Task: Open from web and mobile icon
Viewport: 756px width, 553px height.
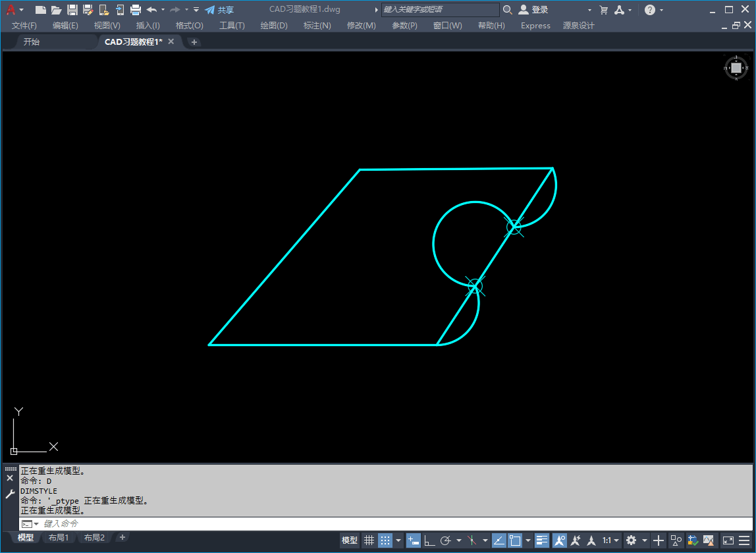Action: [x=103, y=10]
